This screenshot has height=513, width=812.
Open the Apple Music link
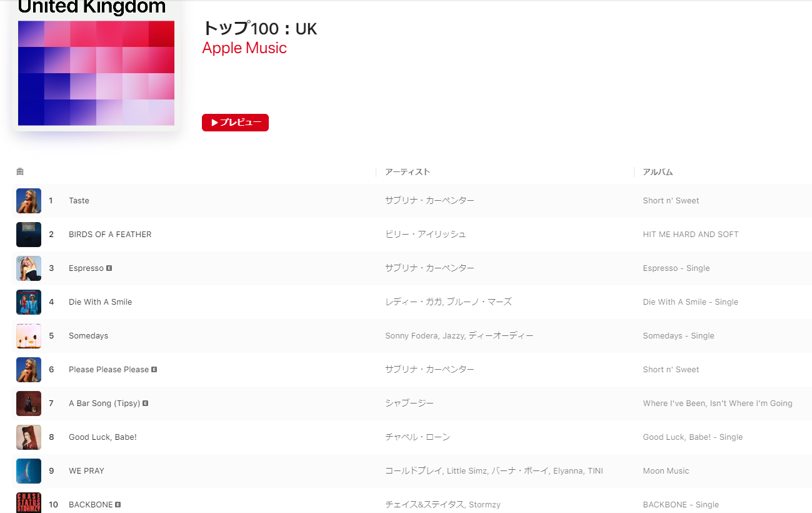244,48
